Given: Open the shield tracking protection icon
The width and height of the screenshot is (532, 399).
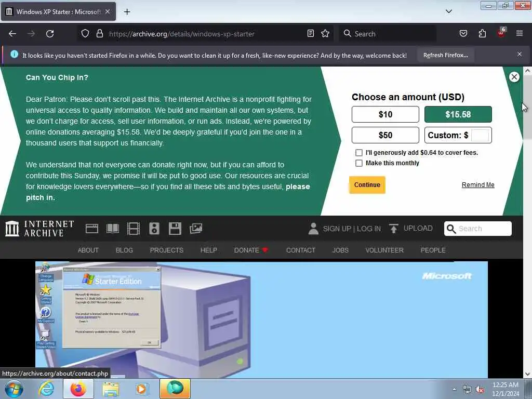Looking at the screenshot, I should [x=85, y=34].
